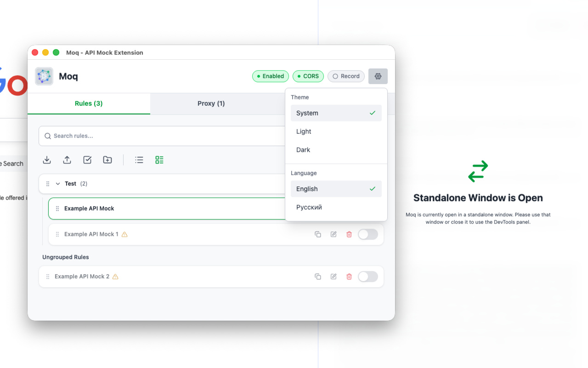Click drag handle of Example API Mock 1
588x368 pixels.
[57, 234]
